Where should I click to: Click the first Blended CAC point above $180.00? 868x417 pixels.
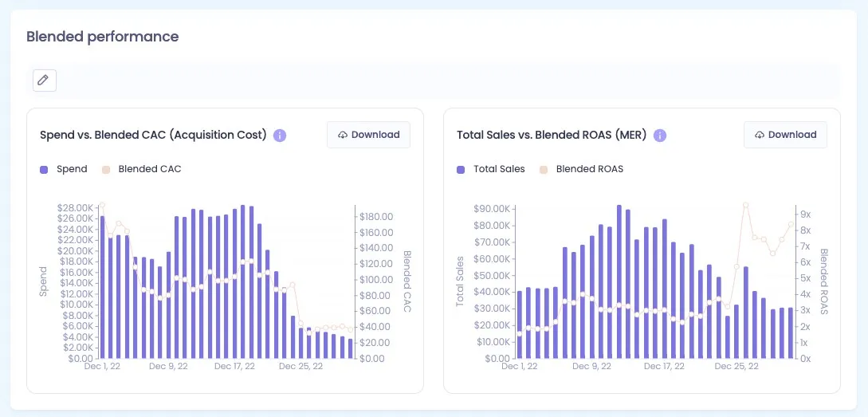coord(102,205)
